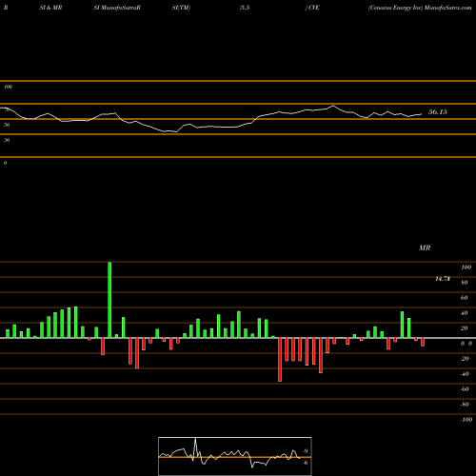Click the -40 label on MR axis
This screenshot has width=476, height=476.
[x=465, y=374]
